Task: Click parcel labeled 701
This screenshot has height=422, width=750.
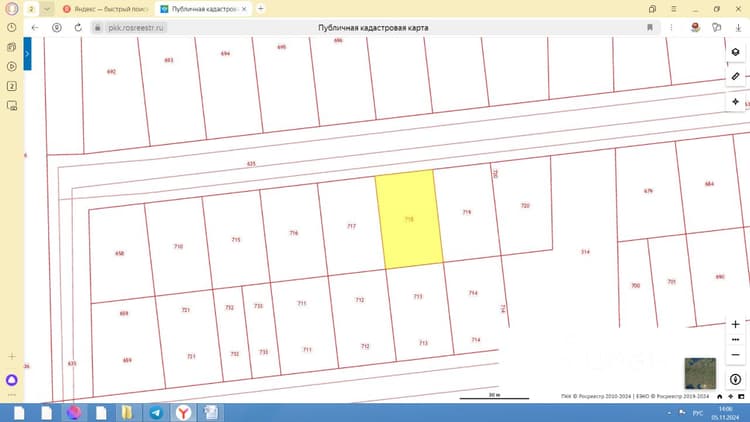Action: (672, 282)
